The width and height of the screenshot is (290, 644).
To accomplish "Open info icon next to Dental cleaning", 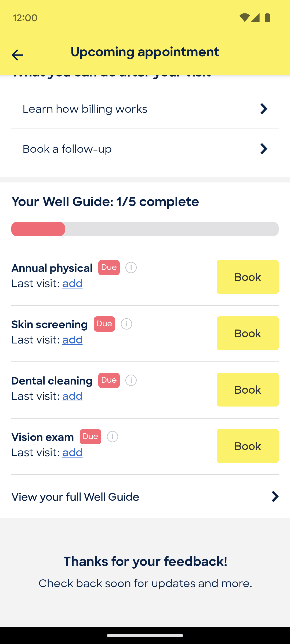I will pos(131,380).
